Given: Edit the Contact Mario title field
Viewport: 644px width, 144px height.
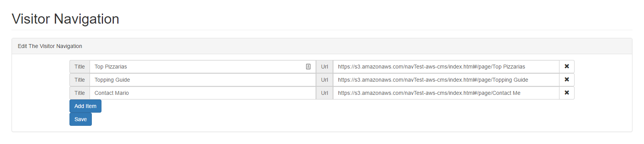Looking at the screenshot, I should click(x=203, y=93).
